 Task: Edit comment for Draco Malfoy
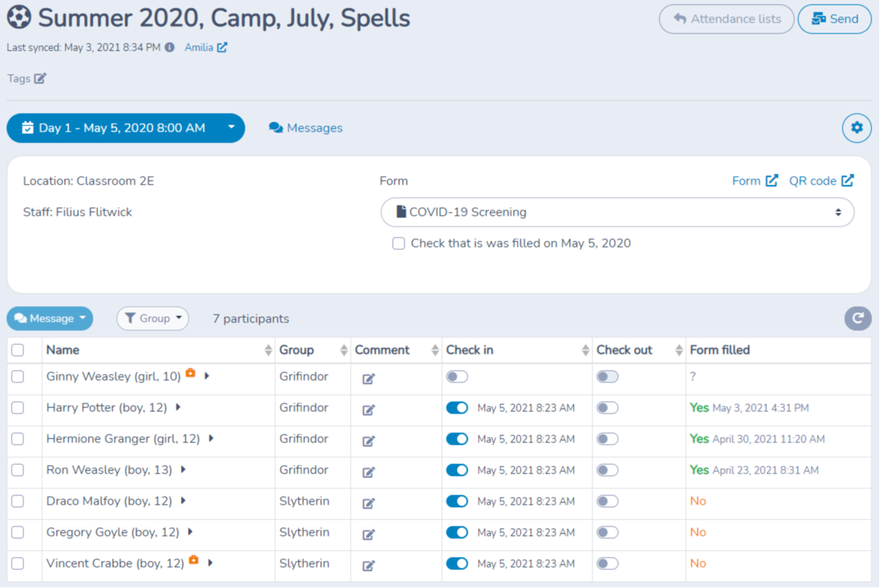(x=369, y=503)
